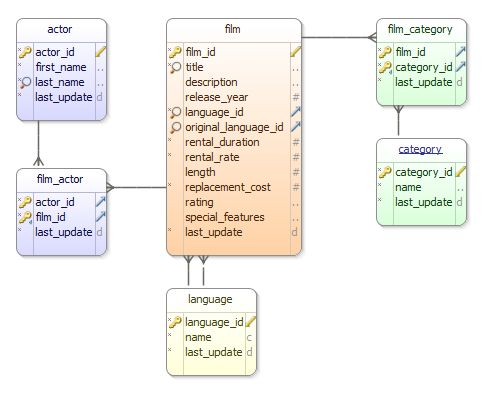Click the # numeric type marker on release_year row
The width and height of the screenshot is (485, 394).
(296, 97)
